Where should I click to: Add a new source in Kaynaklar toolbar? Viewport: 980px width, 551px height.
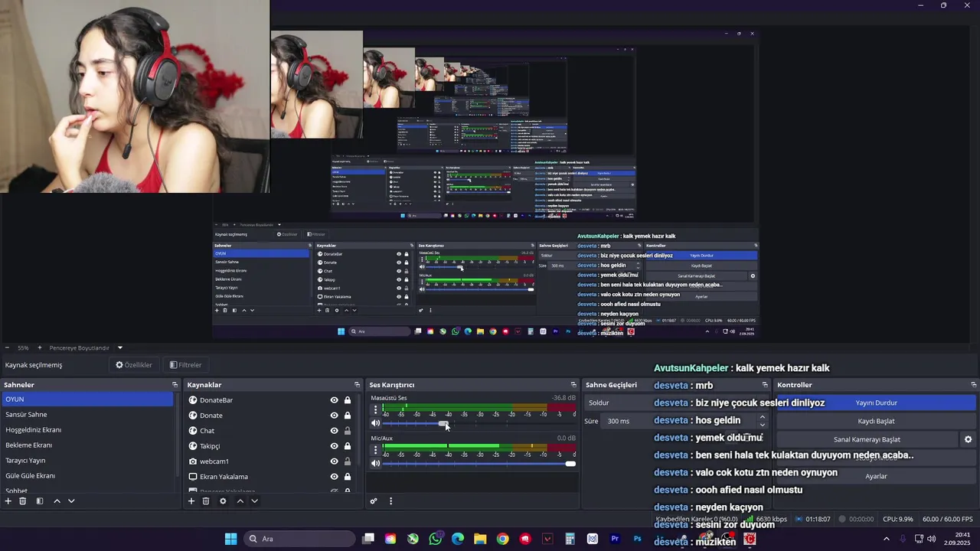pyautogui.click(x=191, y=501)
